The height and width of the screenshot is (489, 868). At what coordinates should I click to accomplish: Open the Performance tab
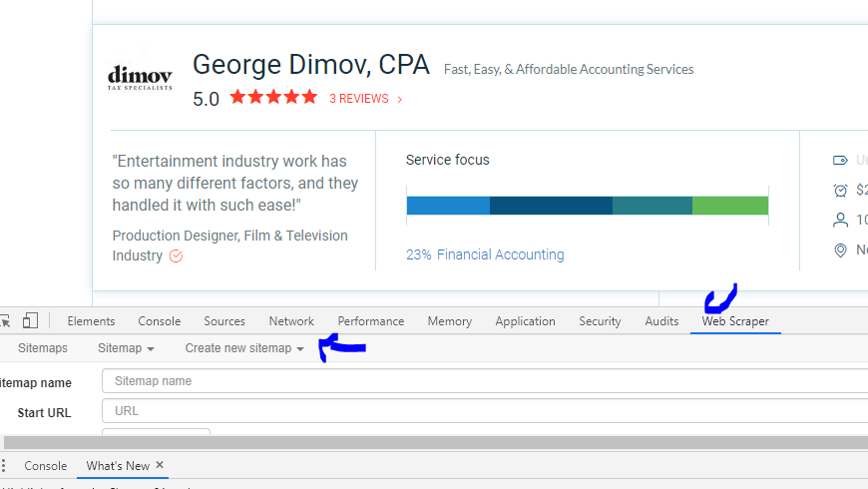(x=371, y=321)
